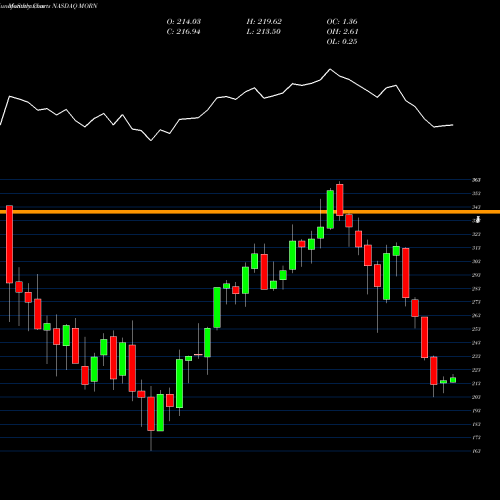
Task: Click the red candle at the chart's highest peak
Action: (x=340, y=200)
